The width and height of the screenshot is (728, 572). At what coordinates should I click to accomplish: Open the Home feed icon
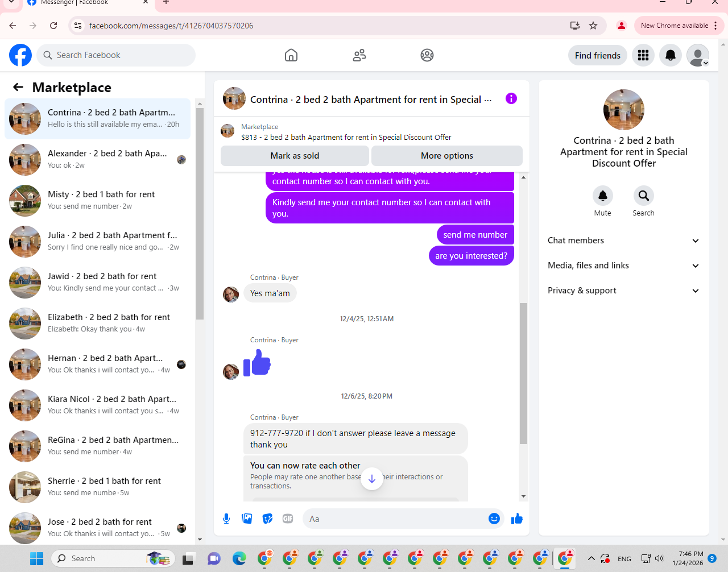(291, 55)
